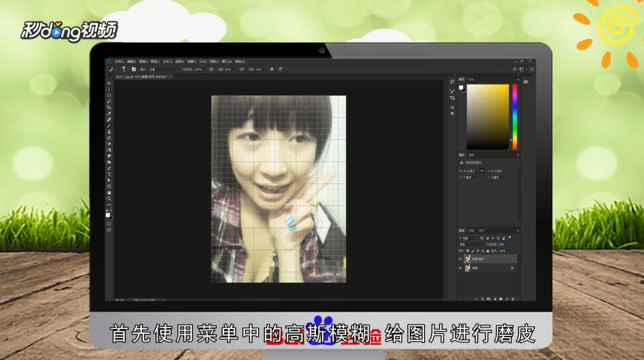Open the 滤镜 menu
Viewport: 644px width, 360px height.
(192, 62)
